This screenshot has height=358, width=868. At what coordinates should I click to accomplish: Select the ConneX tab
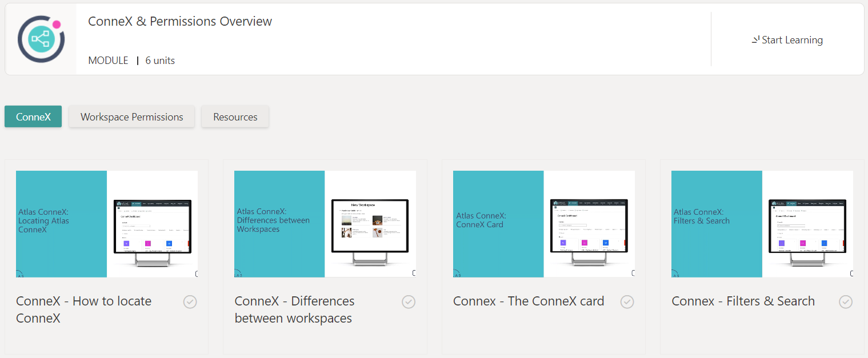(33, 116)
